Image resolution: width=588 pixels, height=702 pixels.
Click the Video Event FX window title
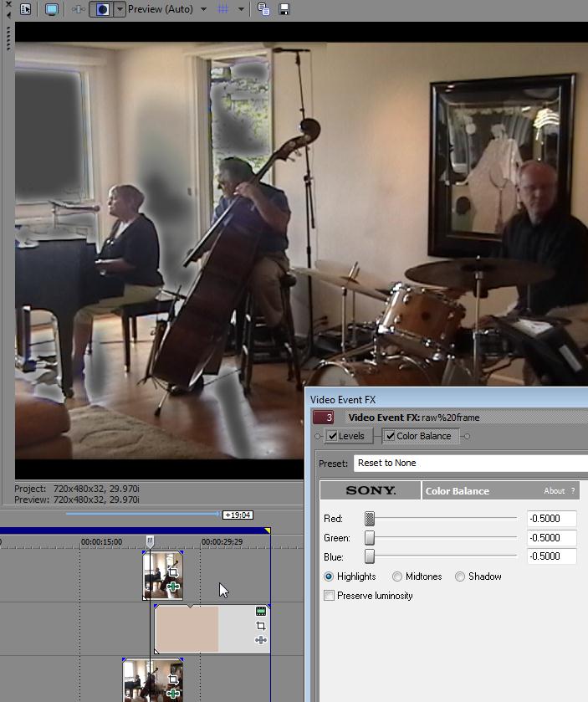point(343,400)
